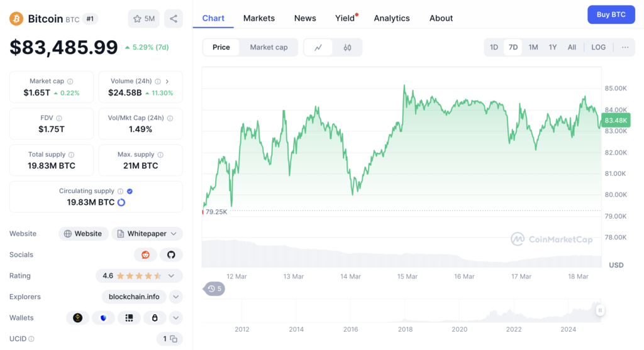Viewport: 644px width, 350px height.
Task: Open Volume (24h) details arrow
Action: (167, 81)
